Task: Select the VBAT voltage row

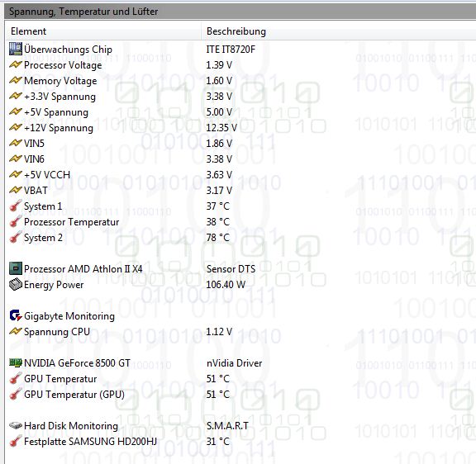Action: (240, 190)
